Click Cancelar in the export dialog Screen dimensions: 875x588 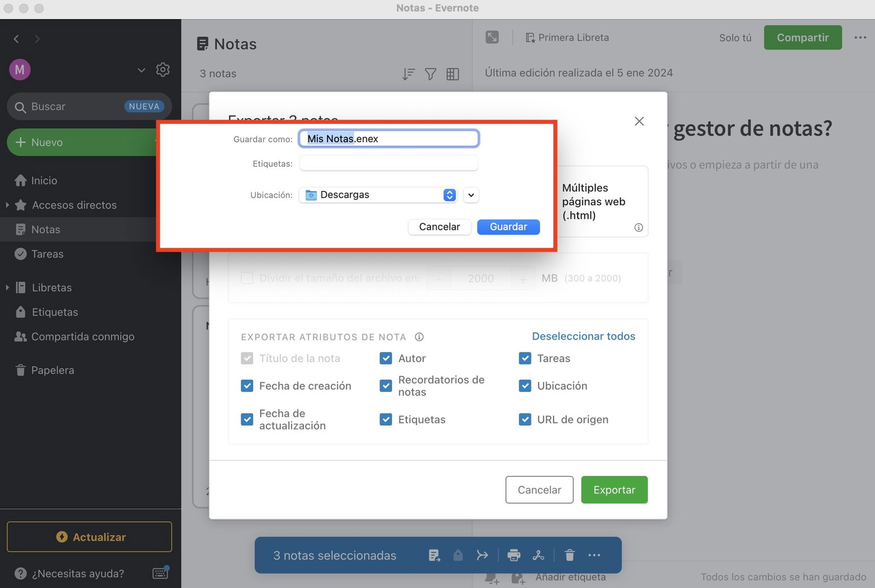[x=539, y=490]
